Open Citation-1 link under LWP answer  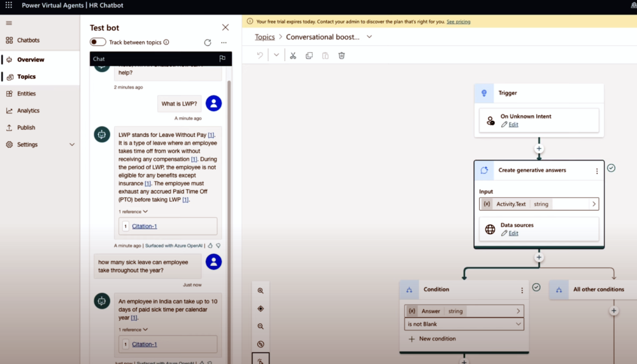144,226
